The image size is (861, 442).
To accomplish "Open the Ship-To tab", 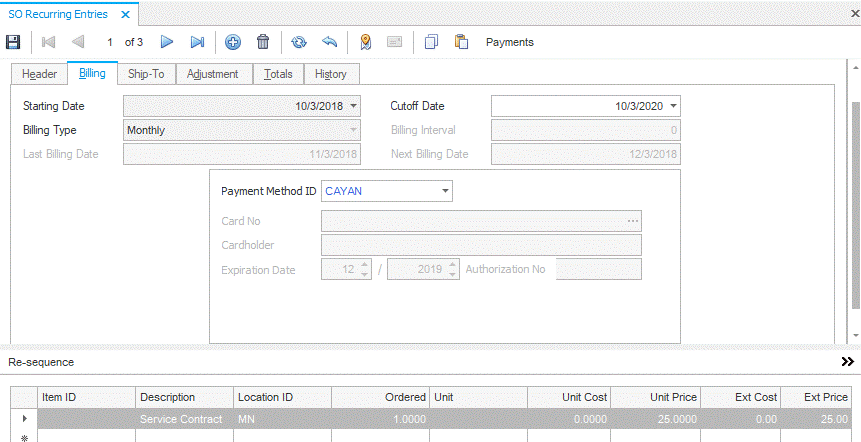I will (146, 74).
